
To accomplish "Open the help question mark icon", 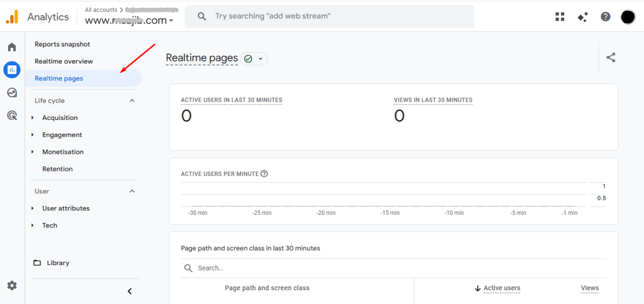I will (605, 17).
